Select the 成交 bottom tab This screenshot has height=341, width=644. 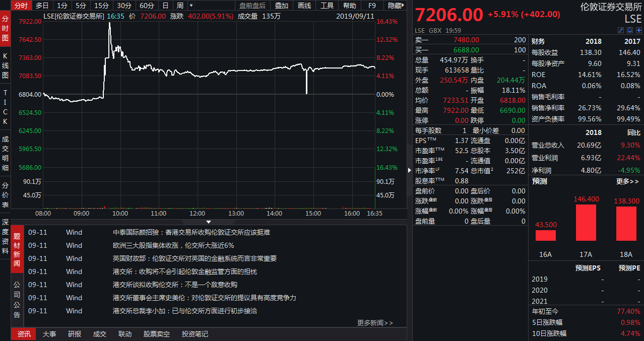click(100, 334)
